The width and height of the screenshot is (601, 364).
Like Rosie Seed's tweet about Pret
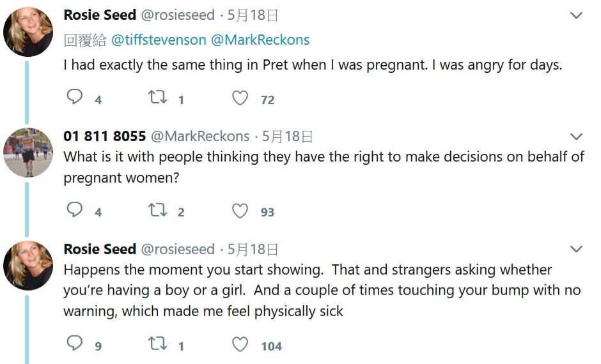coord(240,98)
